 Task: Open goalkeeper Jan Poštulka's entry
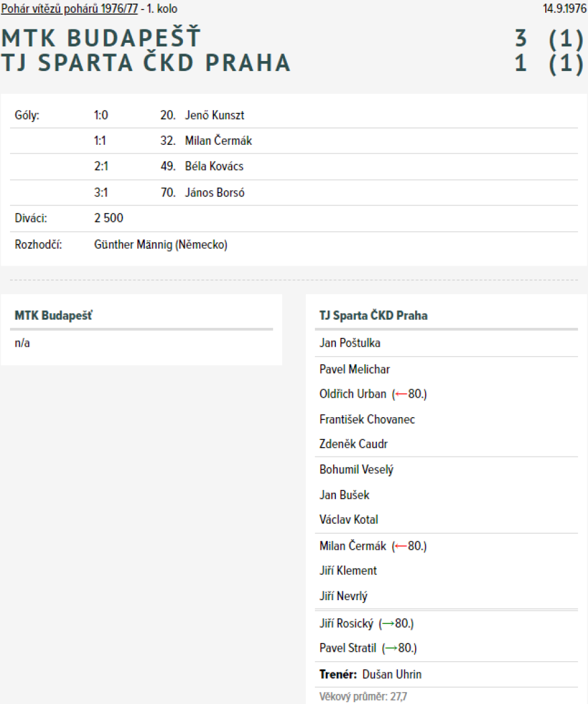pyautogui.click(x=349, y=343)
